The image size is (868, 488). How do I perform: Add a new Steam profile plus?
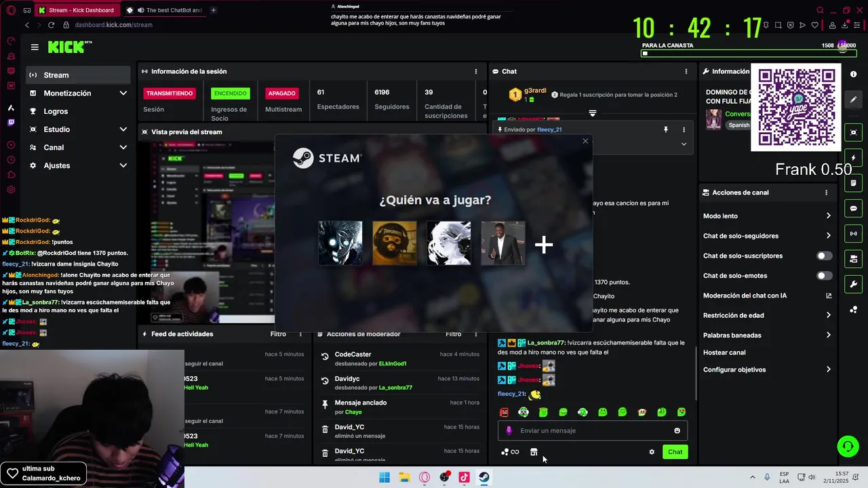tap(544, 245)
